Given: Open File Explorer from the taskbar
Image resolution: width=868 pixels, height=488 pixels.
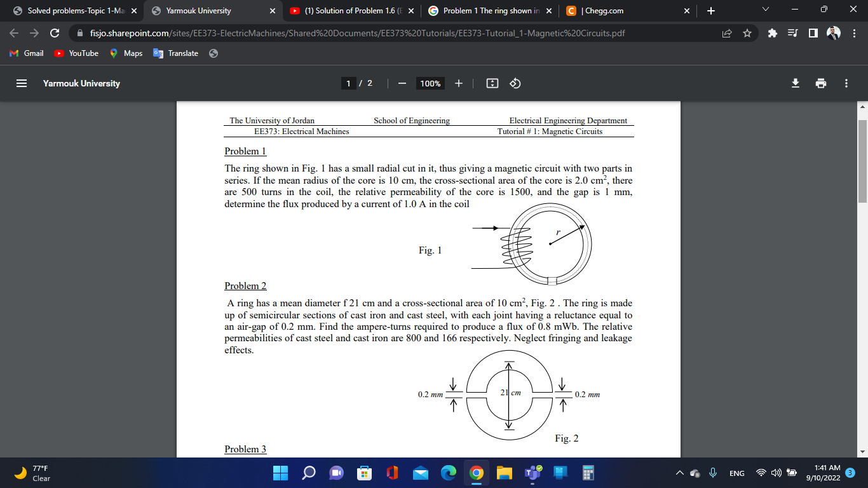Looking at the screenshot, I should [505, 473].
